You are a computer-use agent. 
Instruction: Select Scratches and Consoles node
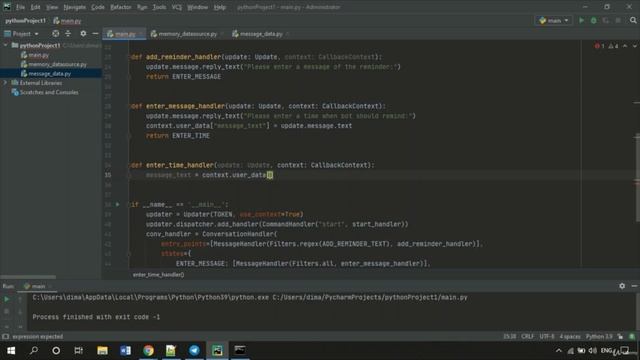point(49,92)
